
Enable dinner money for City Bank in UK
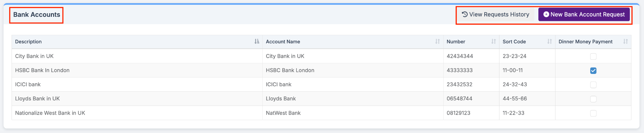pos(593,56)
